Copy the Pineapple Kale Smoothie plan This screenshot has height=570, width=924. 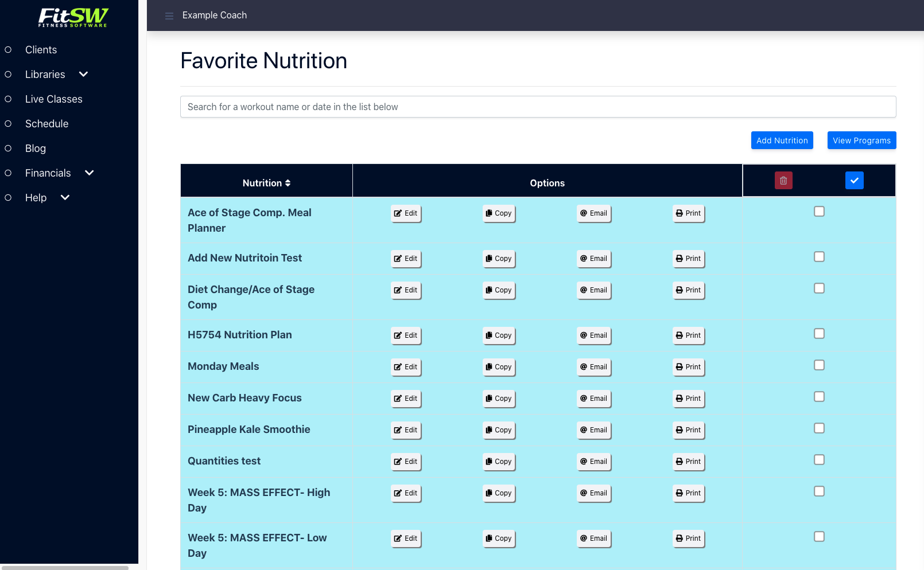tap(499, 430)
